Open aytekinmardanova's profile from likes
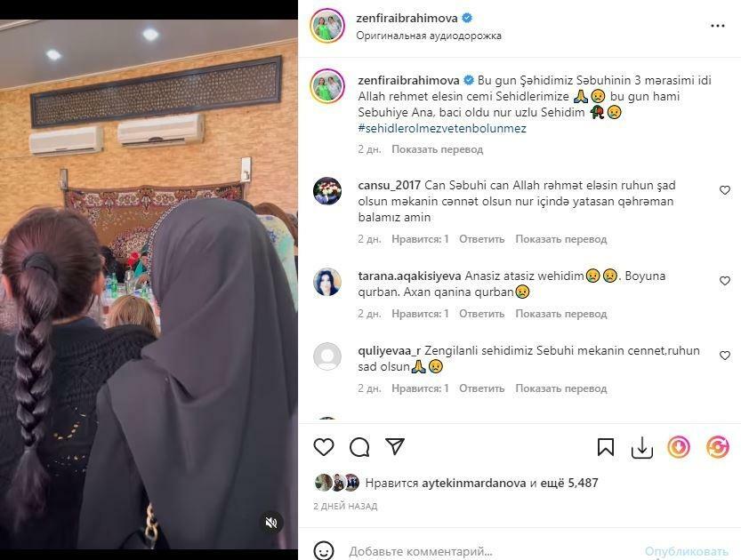 (473, 483)
